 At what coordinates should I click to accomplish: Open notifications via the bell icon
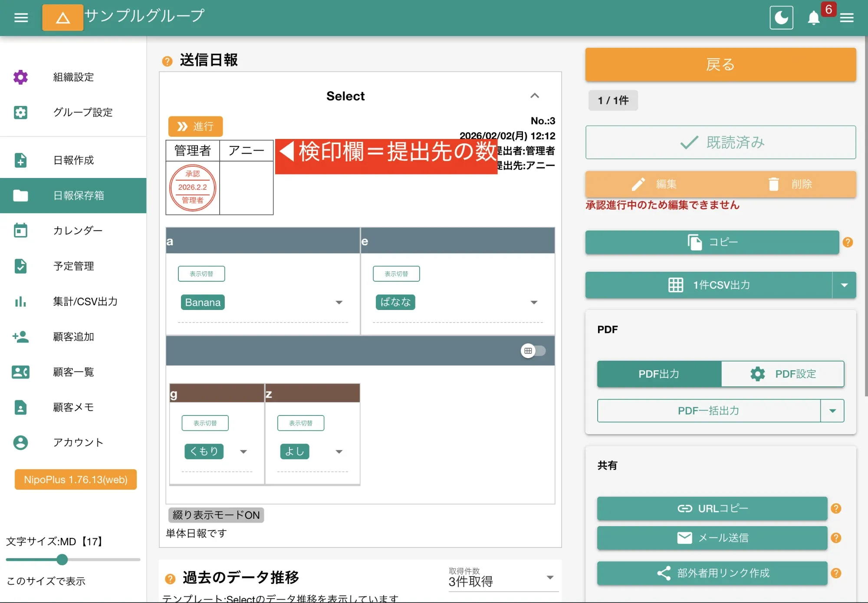coord(814,18)
